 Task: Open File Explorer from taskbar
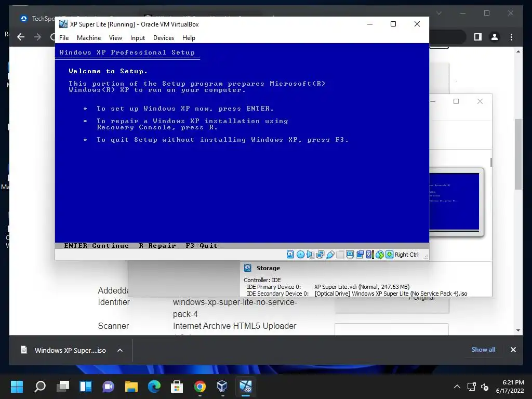131,387
